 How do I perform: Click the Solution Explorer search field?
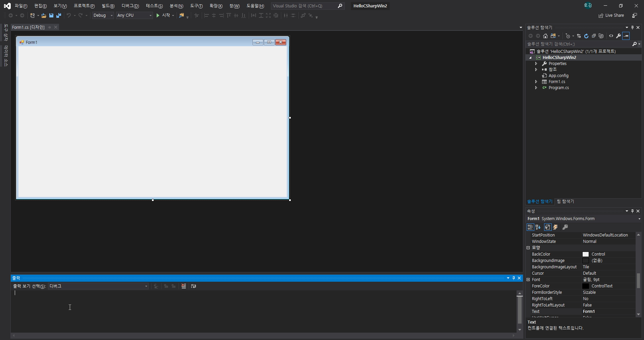pos(579,44)
